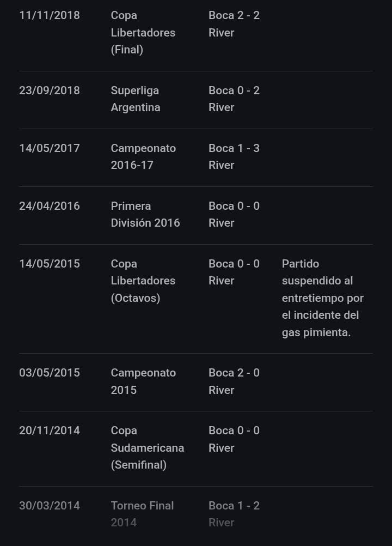Click the Torneo Final 2014 competition text
Image resolution: width=392 pixels, height=546 pixels.
click(x=142, y=514)
